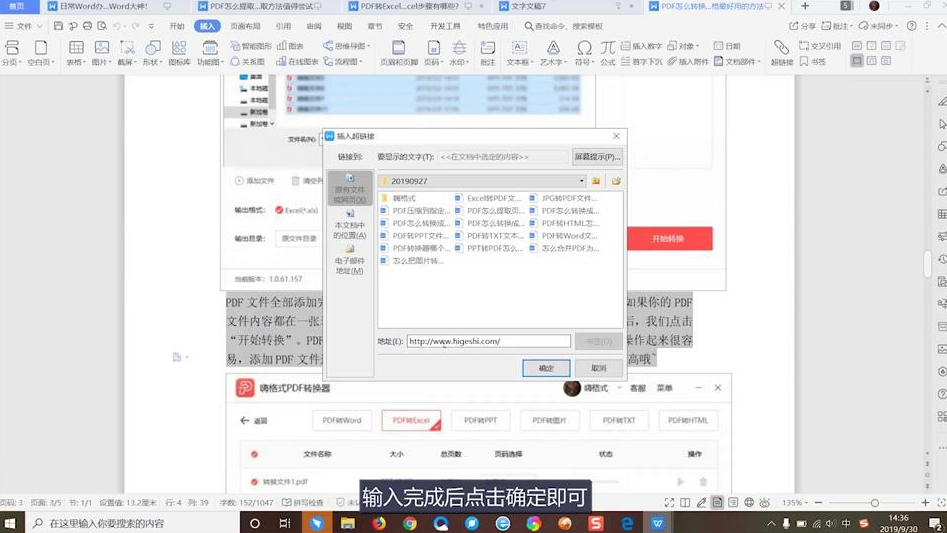Click the 功能图 ribbon icon
The height and width of the screenshot is (533, 947).
210,53
